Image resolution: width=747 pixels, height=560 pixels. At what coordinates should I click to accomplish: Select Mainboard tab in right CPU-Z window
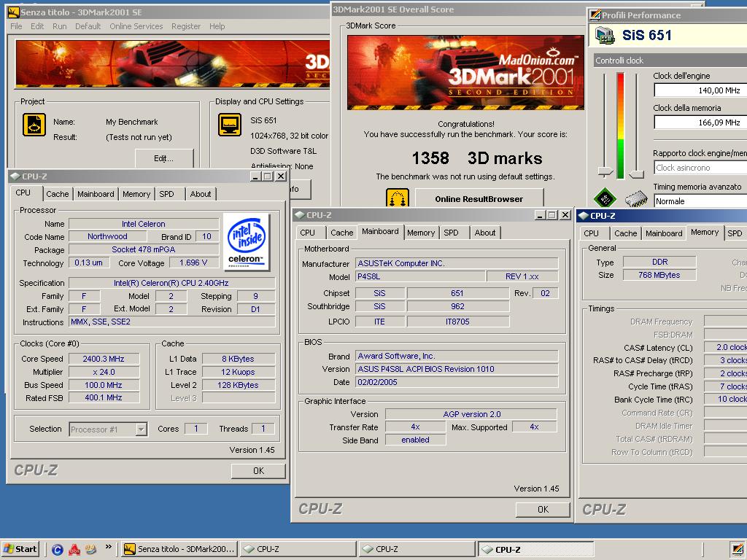(664, 233)
